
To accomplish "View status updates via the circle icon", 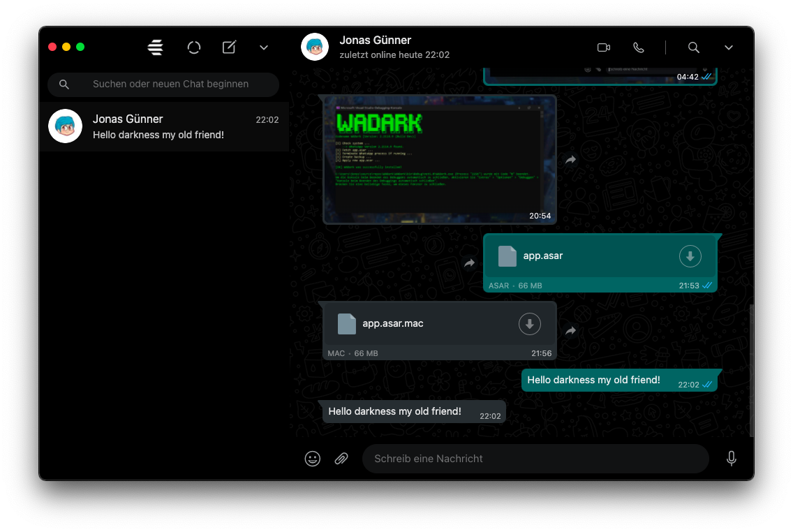I will point(193,47).
